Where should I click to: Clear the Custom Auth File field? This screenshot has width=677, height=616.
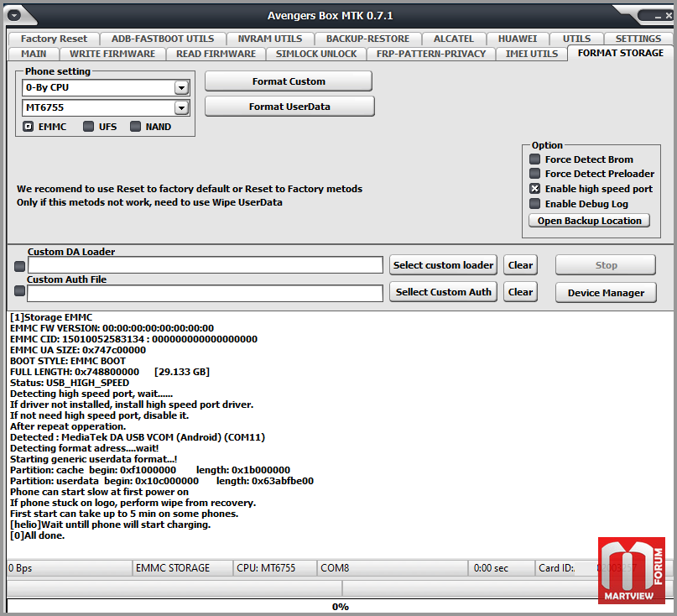520,291
